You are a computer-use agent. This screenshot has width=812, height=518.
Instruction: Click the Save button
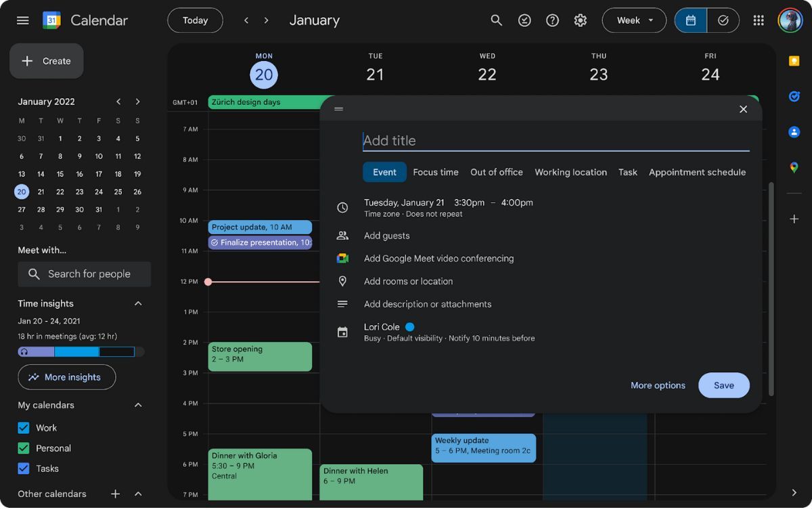pos(723,385)
